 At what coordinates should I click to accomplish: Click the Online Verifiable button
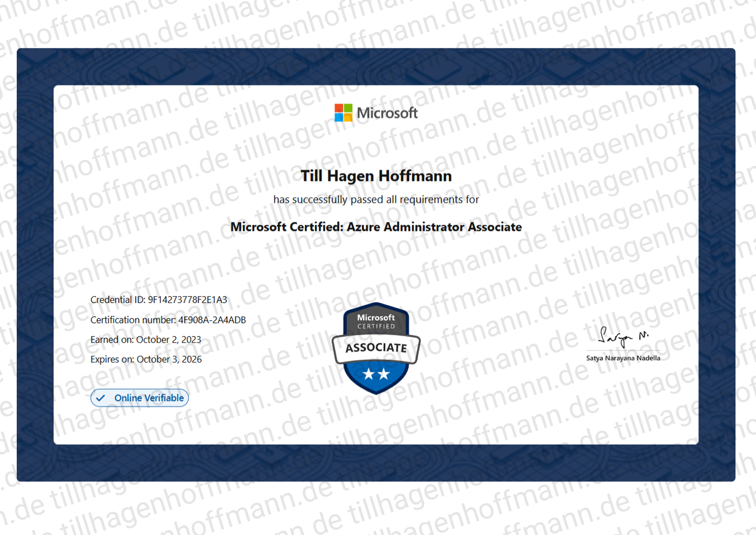click(x=140, y=398)
